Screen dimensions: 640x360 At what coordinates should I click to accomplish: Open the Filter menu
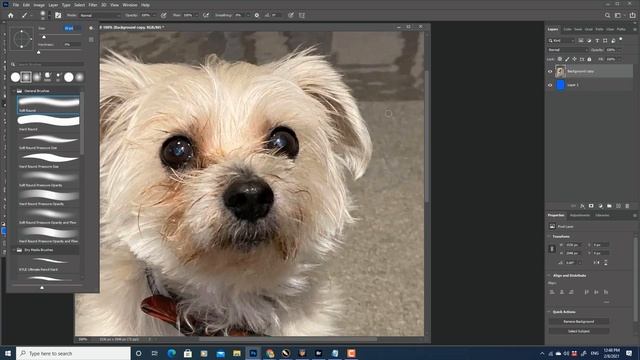coord(93,5)
